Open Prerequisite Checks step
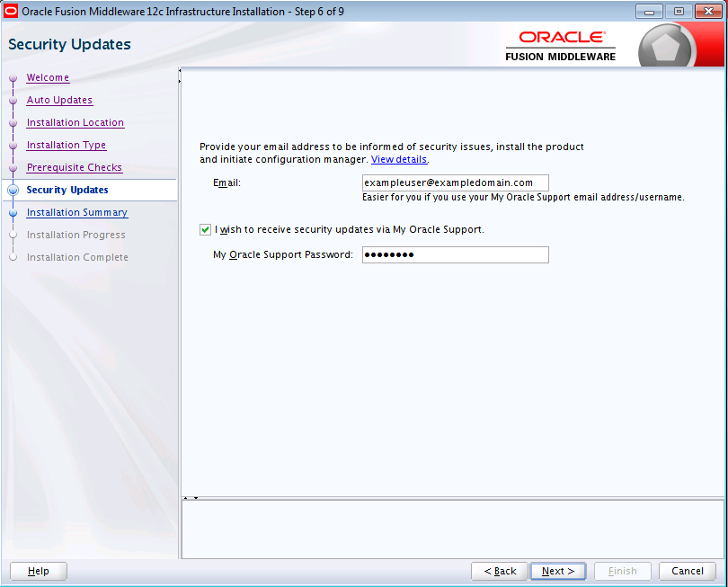 (75, 167)
